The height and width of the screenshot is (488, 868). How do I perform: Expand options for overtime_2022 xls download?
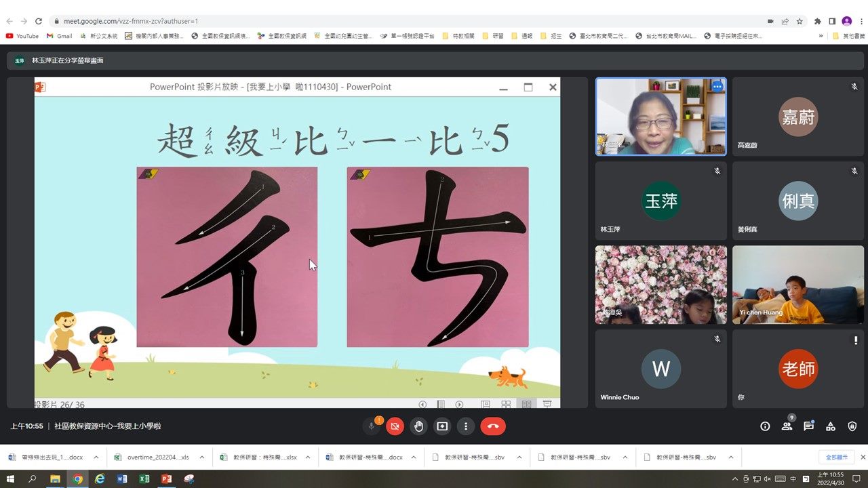click(x=201, y=457)
